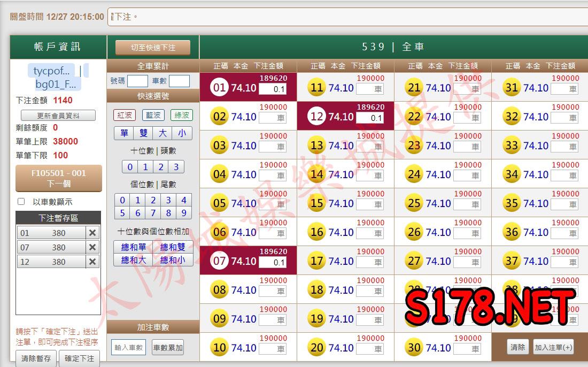Click the top betting message bar
Image resolution: width=588 pixels, height=367 pixels.
(347, 17)
